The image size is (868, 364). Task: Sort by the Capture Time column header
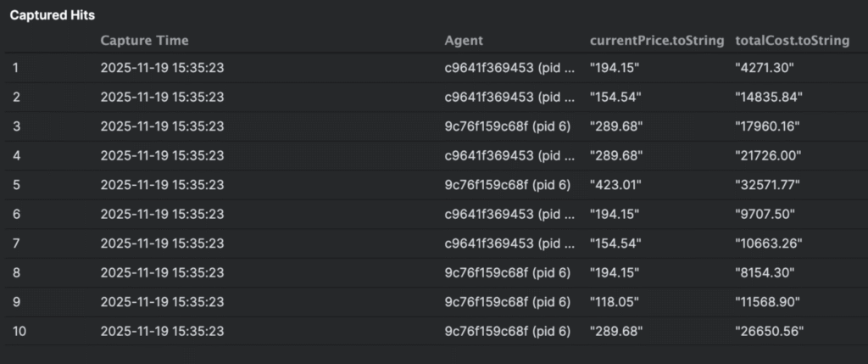[144, 41]
